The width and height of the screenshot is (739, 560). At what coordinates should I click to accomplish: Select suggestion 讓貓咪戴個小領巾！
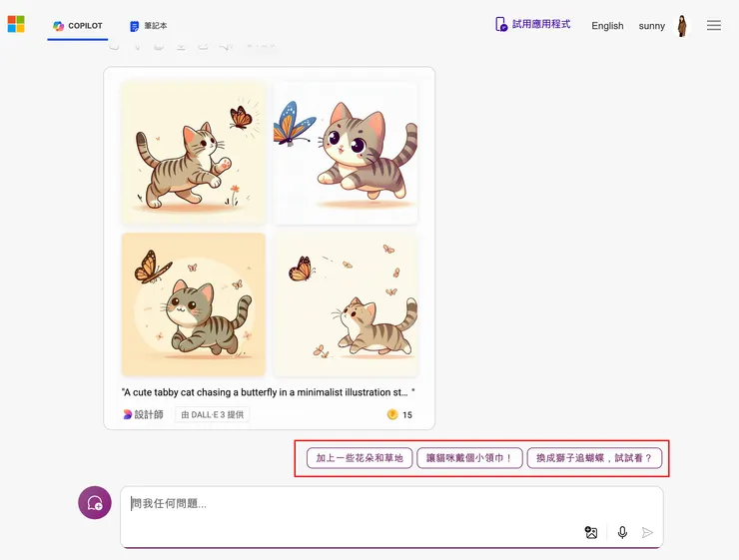(469, 458)
